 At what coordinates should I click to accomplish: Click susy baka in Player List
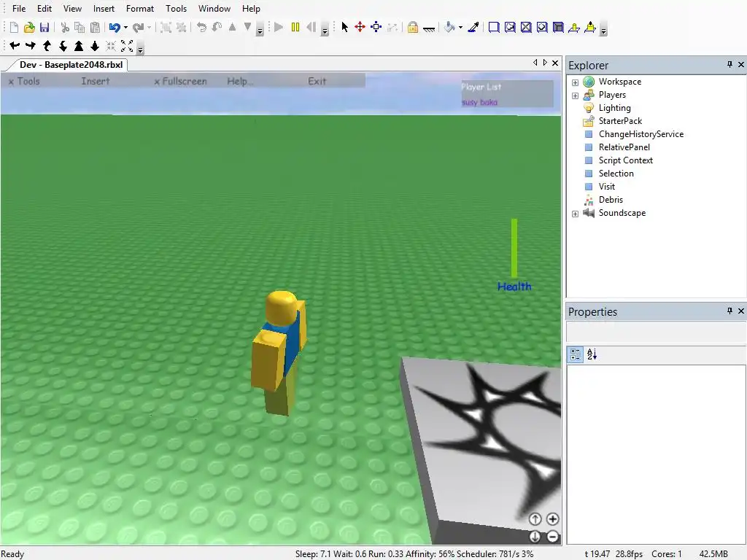pyautogui.click(x=479, y=102)
